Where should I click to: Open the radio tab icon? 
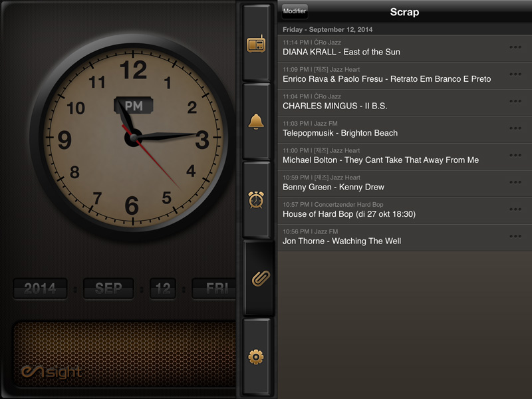coord(256,44)
